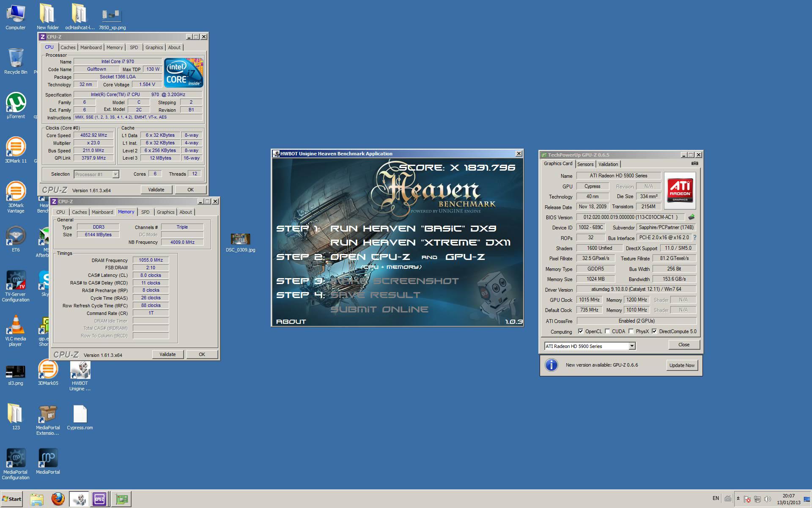Click the CPU-Z taskbar button
The image size is (812, 508).
pyautogui.click(x=99, y=499)
